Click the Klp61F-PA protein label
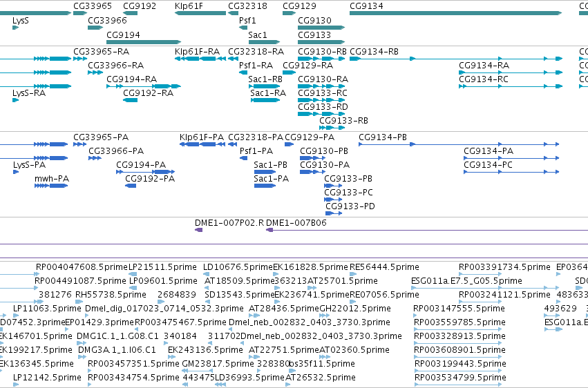This screenshot has height=388, width=588. pos(202,137)
